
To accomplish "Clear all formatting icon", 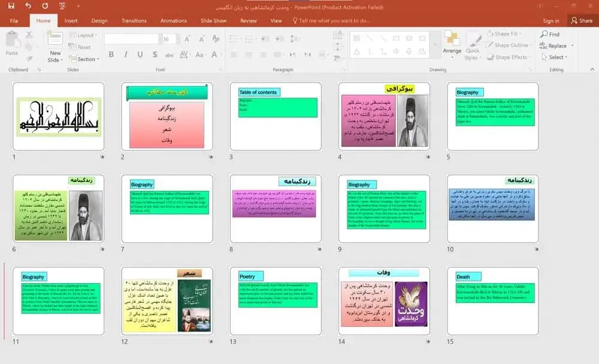I will [x=216, y=38].
